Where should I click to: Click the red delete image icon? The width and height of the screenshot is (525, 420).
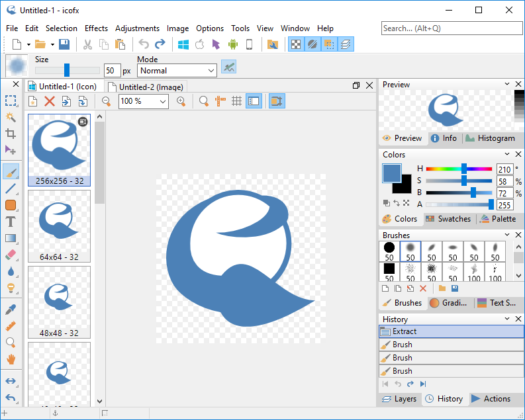tap(50, 101)
